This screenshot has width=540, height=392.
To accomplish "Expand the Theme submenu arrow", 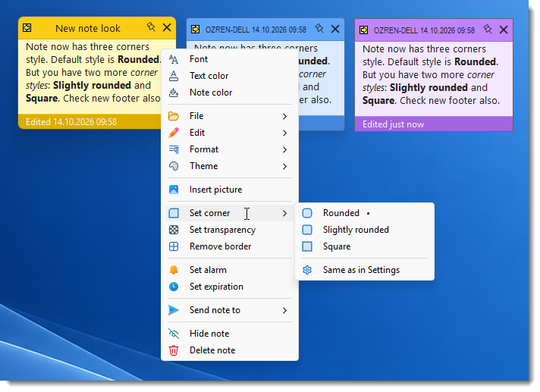I will [285, 166].
